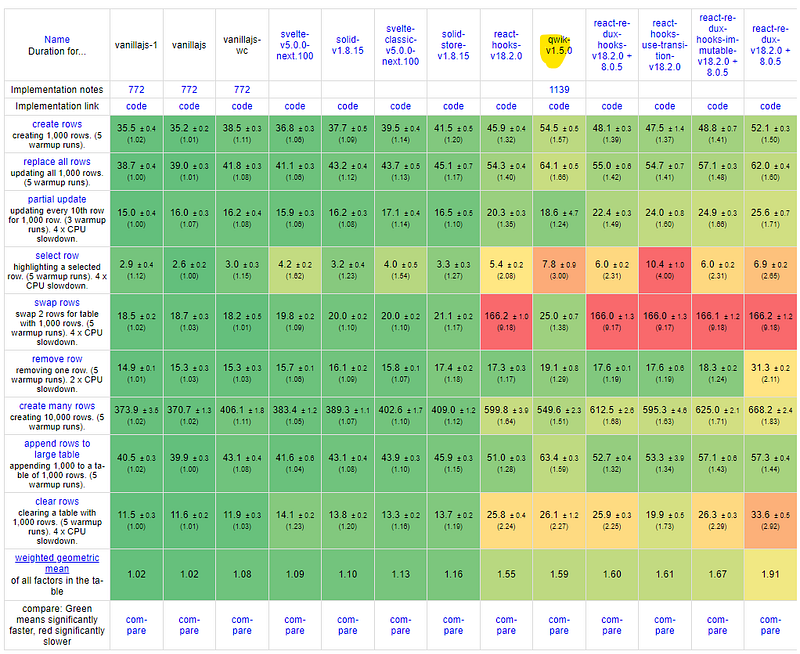
Task: Open react-redux-v18.2.0 + 8.0.5 header link
Action: pyautogui.click(x=770, y=45)
